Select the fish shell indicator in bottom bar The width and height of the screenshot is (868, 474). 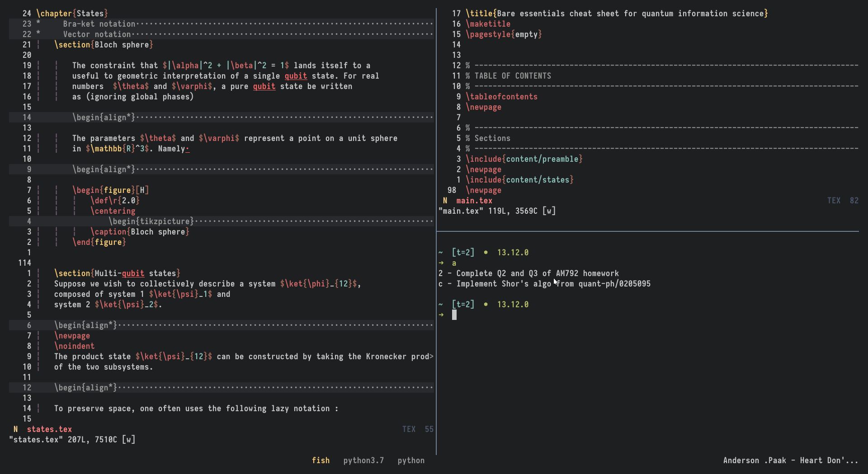(321, 460)
